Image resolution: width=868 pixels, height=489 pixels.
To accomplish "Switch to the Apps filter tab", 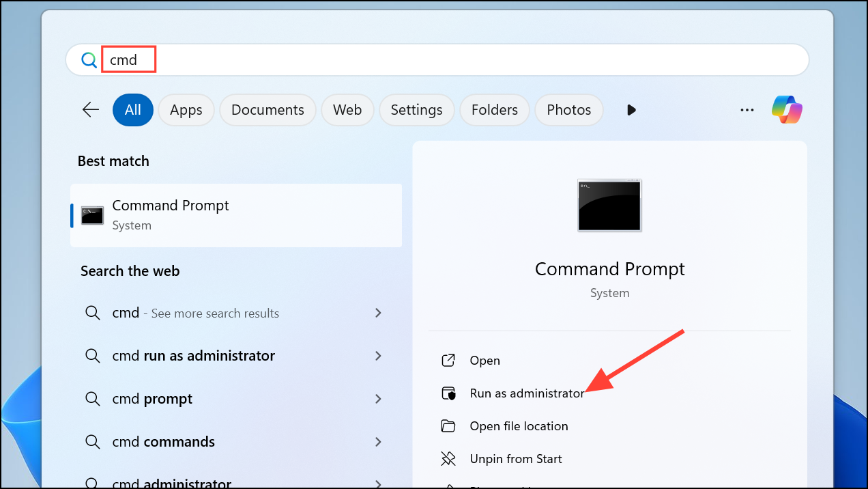I will pyautogui.click(x=186, y=110).
